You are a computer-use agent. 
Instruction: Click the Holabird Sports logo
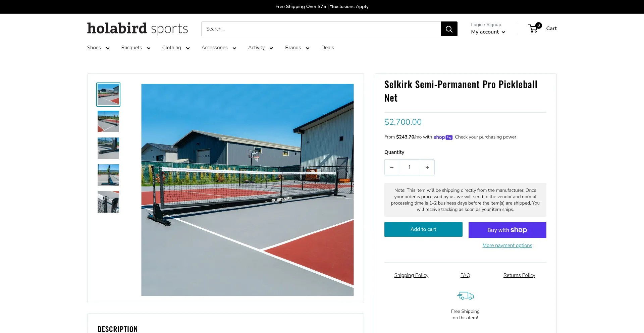point(138,29)
